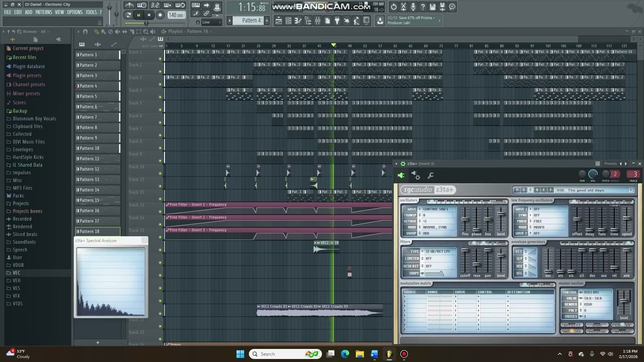Open the chat bubble icon

(x=452, y=7)
